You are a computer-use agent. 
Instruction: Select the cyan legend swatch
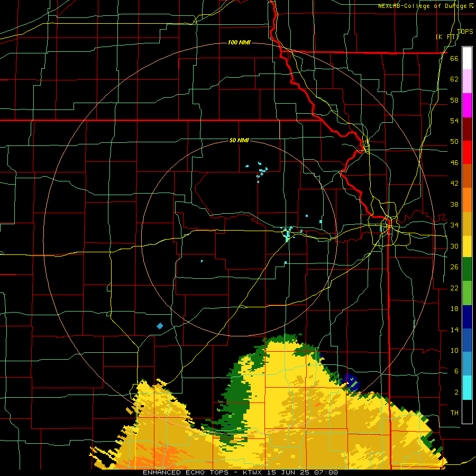point(467,388)
